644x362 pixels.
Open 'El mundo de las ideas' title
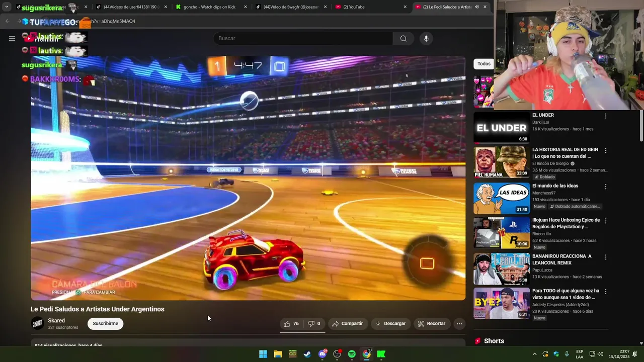tap(555, 186)
